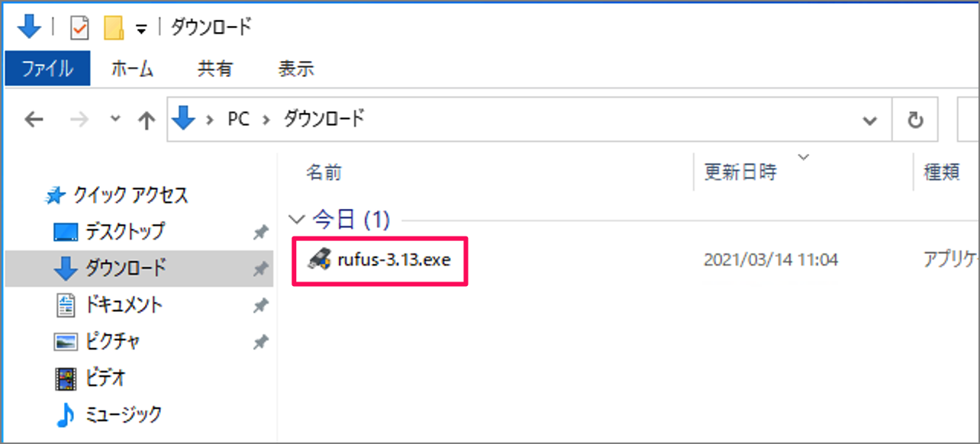980x444 pixels.
Task: Switch to the 表示 ribbon tab
Action: pos(296,69)
